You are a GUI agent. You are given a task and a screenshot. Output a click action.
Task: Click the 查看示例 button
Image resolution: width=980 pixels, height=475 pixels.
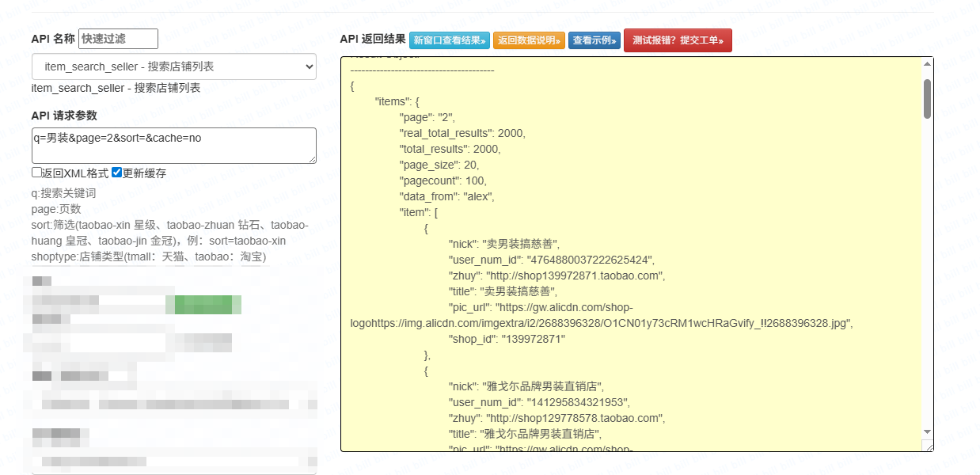594,40
